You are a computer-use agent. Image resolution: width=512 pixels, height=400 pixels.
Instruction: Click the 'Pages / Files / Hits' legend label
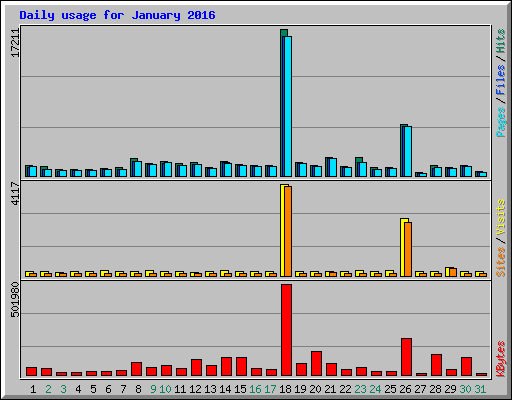[x=500, y=83]
